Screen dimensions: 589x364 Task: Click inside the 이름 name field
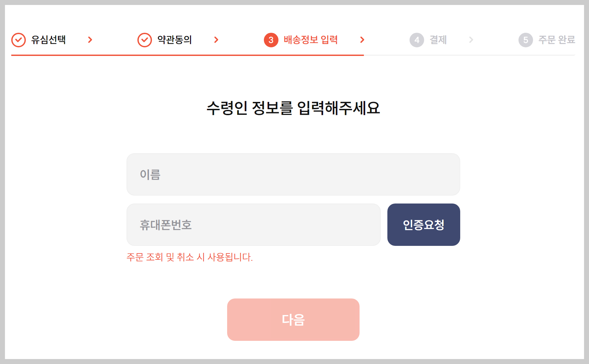293,174
